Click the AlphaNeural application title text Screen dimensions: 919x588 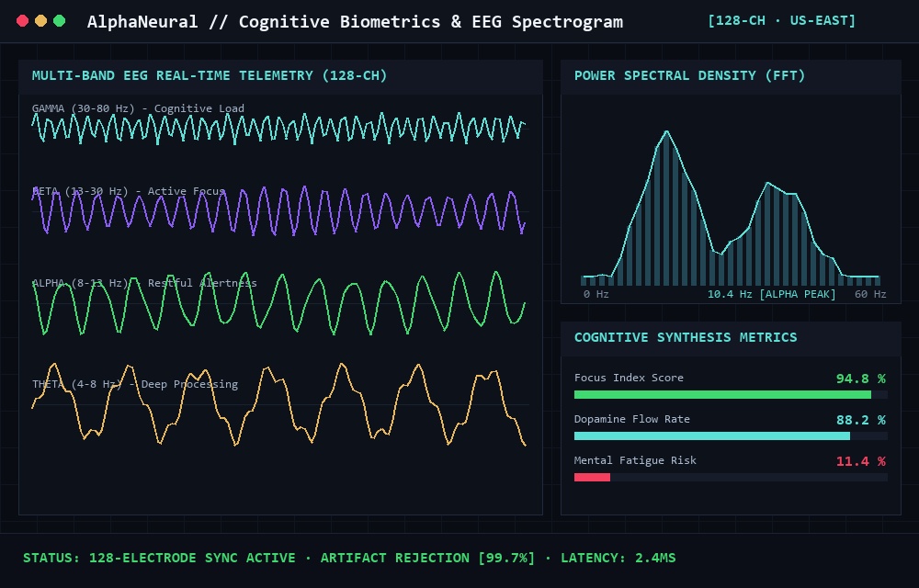click(355, 22)
